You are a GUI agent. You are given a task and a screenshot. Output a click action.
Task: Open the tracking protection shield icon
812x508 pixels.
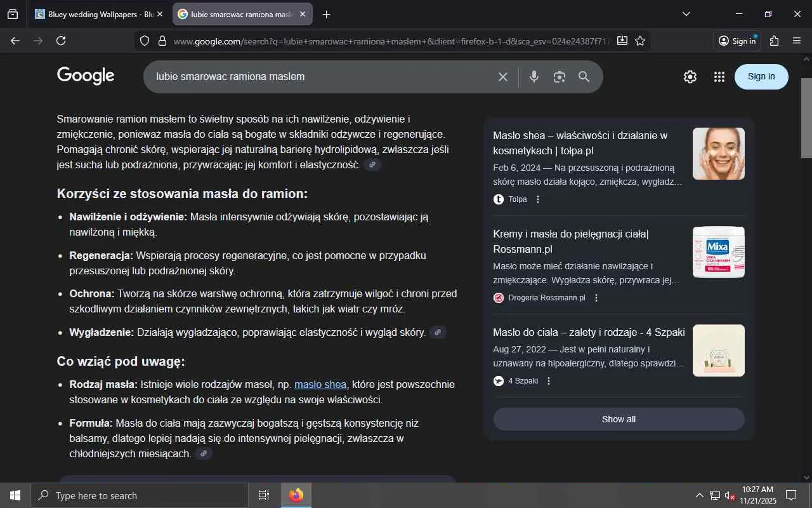(145, 41)
